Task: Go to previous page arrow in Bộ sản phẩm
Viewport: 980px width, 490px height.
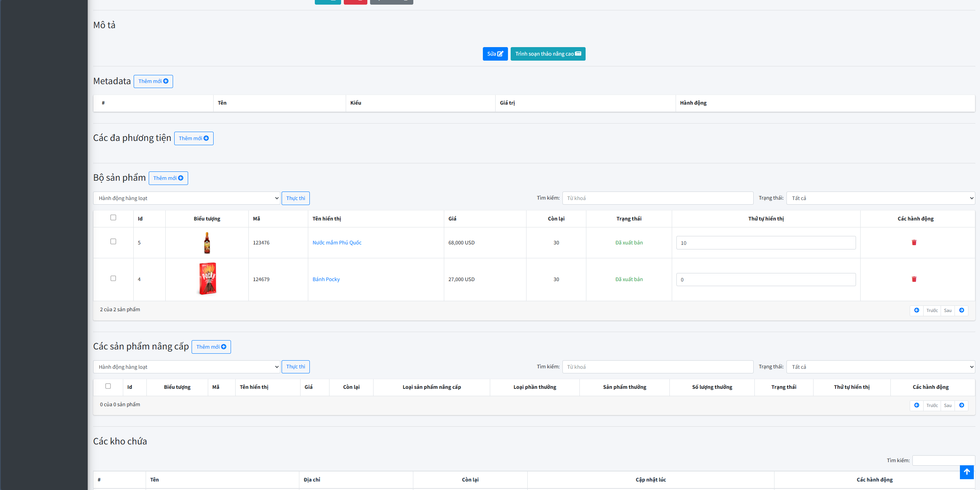Action: pos(916,310)
